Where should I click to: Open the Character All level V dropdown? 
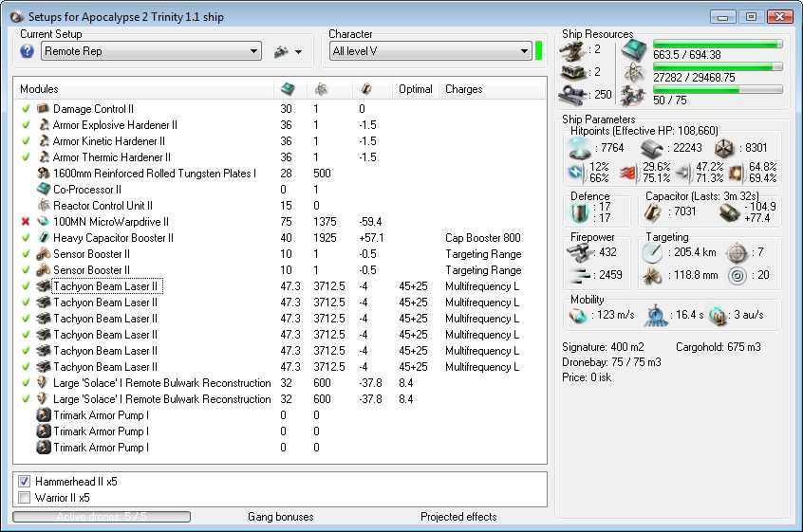tap(430, 51)
